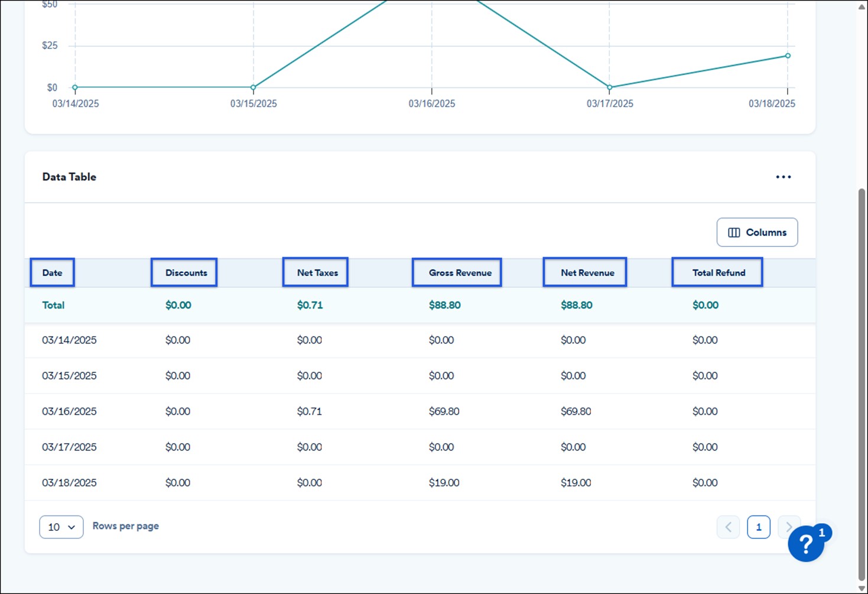Screen dimensions: 868x594
Task: Click the notification badge on the help bubble
Action: tap(822, 533)
